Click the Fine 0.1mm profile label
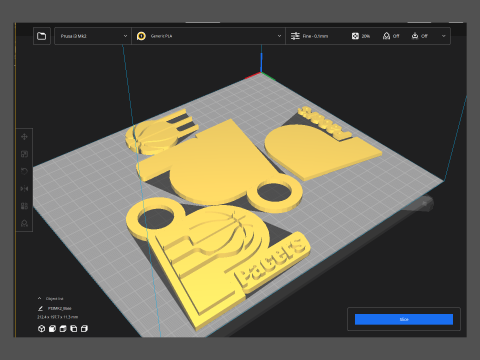Screen dimensions: 480x360 [x=315, y=36]
